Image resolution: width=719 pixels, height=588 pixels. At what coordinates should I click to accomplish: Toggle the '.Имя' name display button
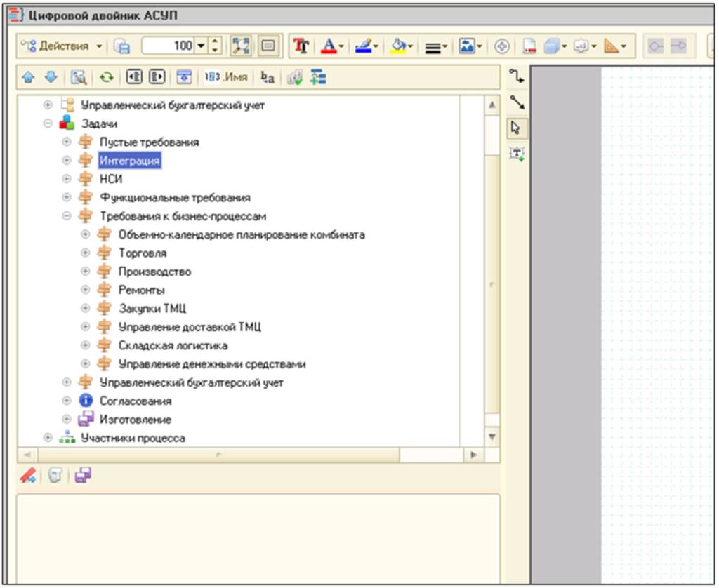pyautogui.click(x=226, y=78)
